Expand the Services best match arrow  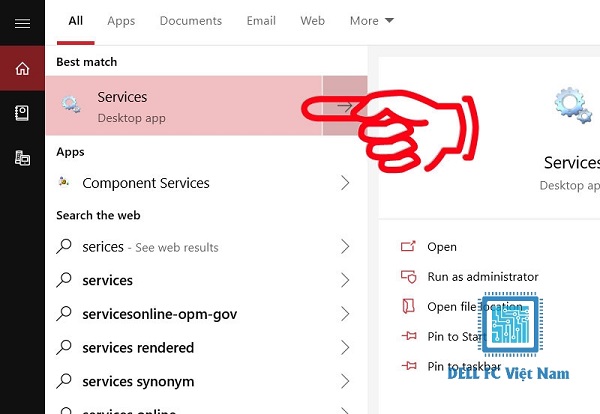coord(345,106)
